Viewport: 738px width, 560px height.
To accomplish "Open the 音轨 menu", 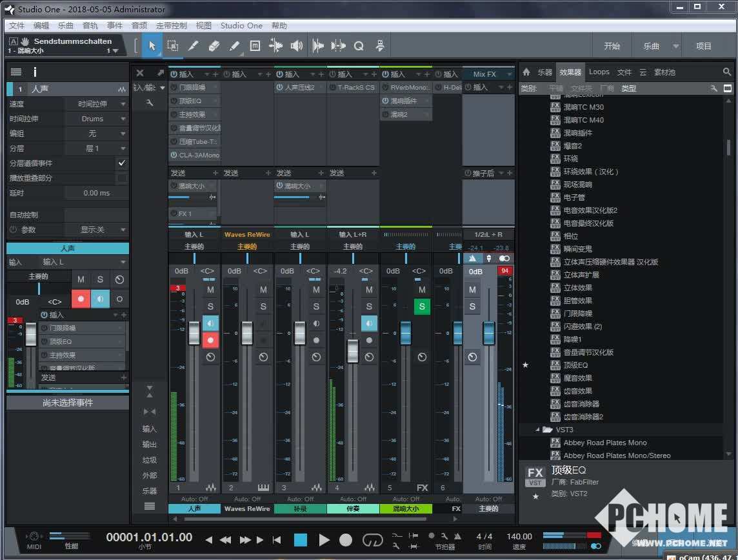I will pos(90,25).
